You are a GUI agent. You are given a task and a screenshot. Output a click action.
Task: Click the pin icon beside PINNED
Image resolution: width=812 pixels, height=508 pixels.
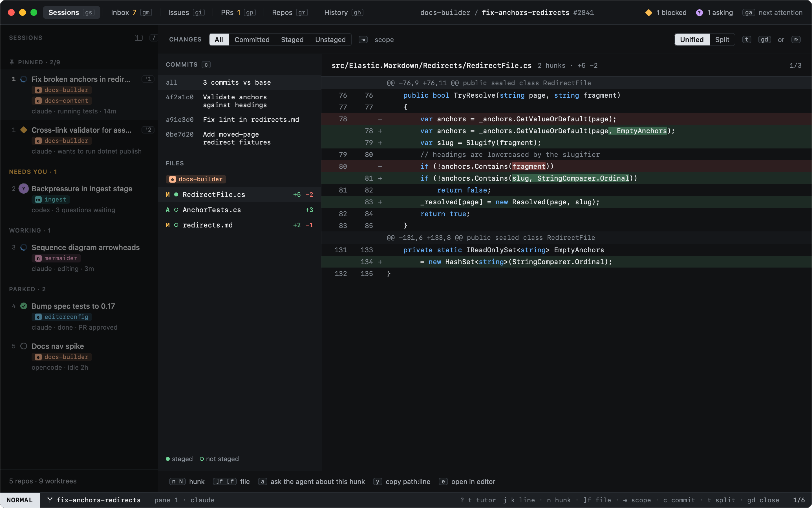pyautogui.click(x=12, y=62)
